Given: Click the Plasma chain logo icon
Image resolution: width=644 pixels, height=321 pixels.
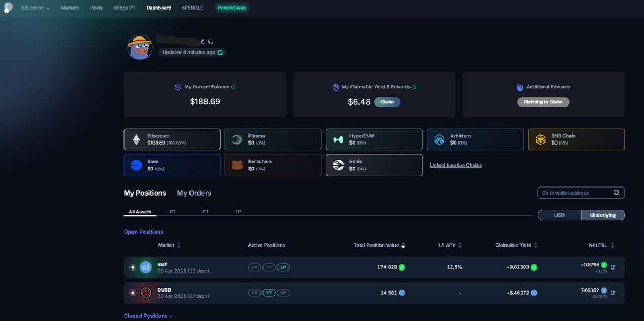Looking at the screenshot, I should 237,139.
